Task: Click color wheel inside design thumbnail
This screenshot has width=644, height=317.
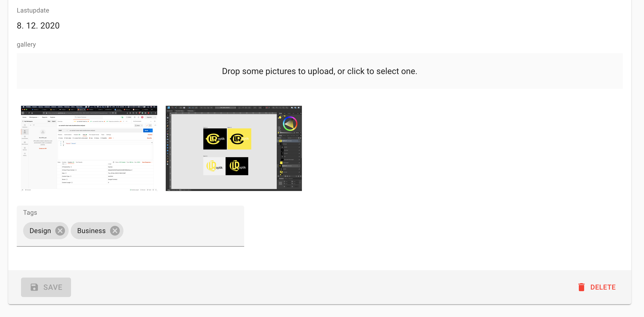Action: 290,124
